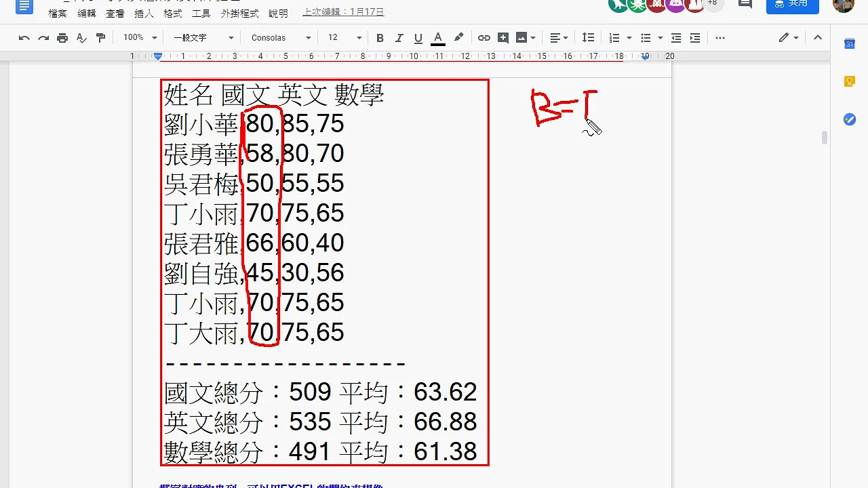Expand bulleted list style arrow
The image size is (868, 488).
click(660, 38)
